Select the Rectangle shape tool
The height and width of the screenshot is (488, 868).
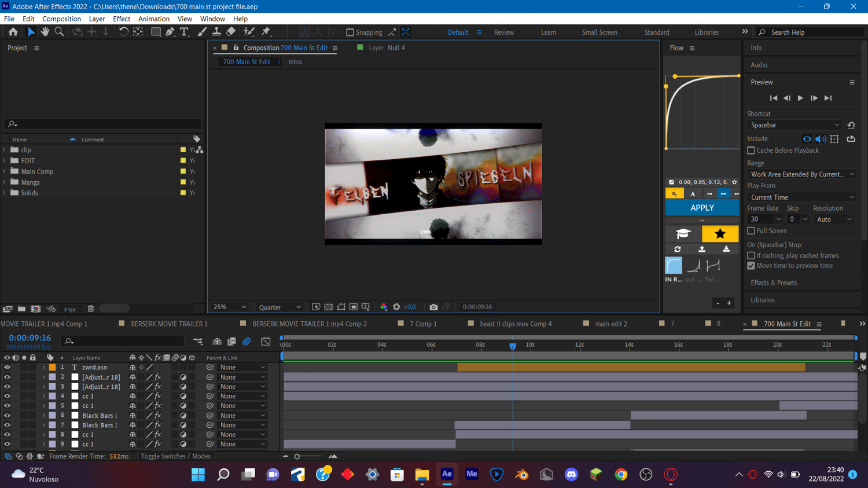[x=156, y=32]
